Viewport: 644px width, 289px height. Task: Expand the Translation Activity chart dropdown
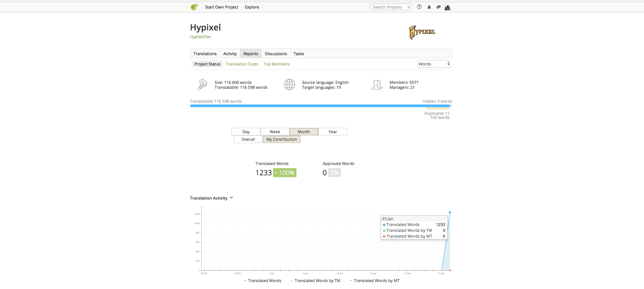pos(231,198)
